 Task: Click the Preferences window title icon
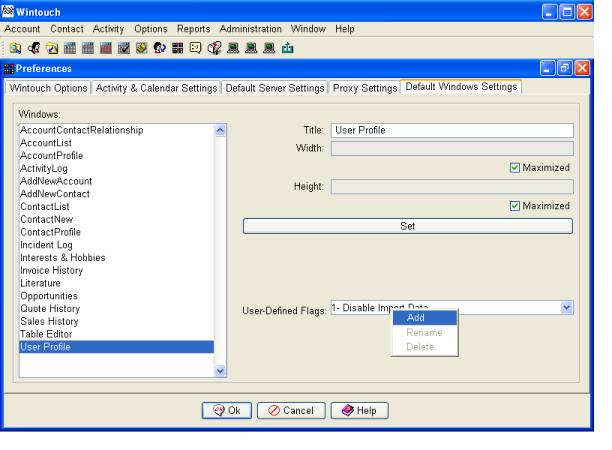pos(9,69)
